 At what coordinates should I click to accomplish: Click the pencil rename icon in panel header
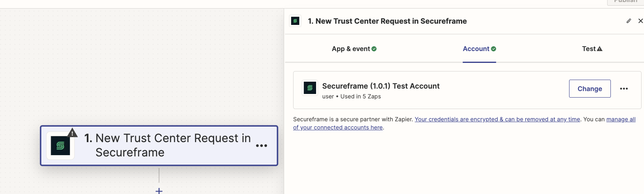[629, 21]
